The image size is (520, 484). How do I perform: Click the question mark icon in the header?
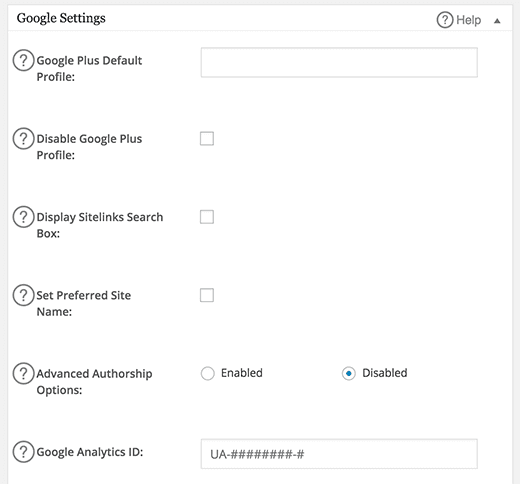(445, 20)
